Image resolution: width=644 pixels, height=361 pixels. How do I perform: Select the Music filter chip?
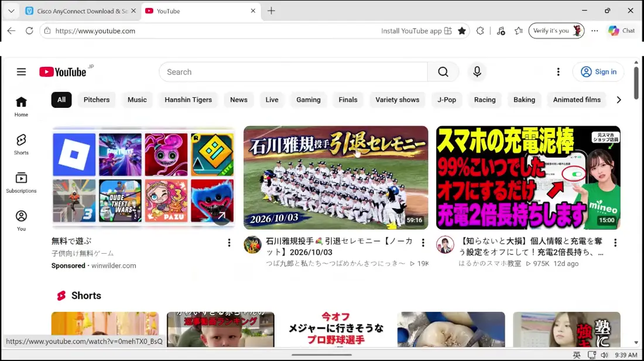pos(137,100)
